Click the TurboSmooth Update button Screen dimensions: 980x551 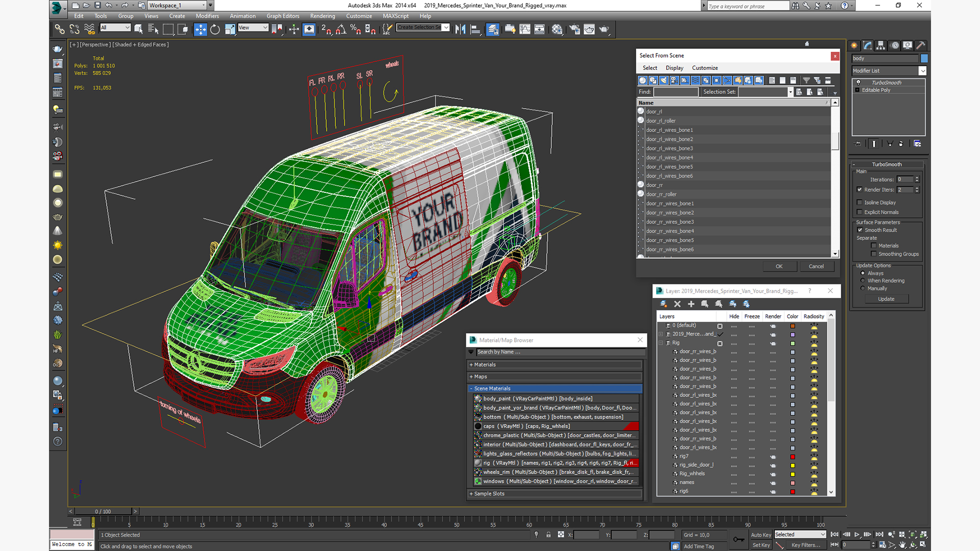coord(886,299)
